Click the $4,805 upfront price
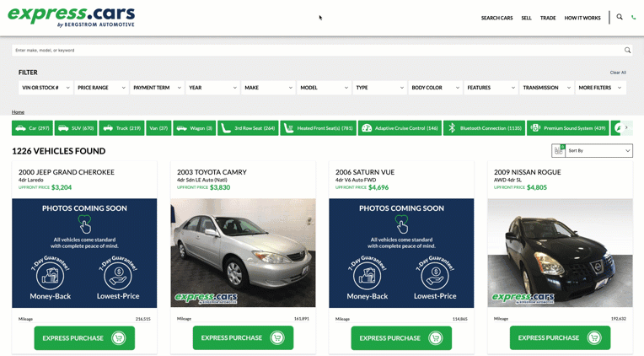Viewport: 644px width, 356px height. (537, 187)
